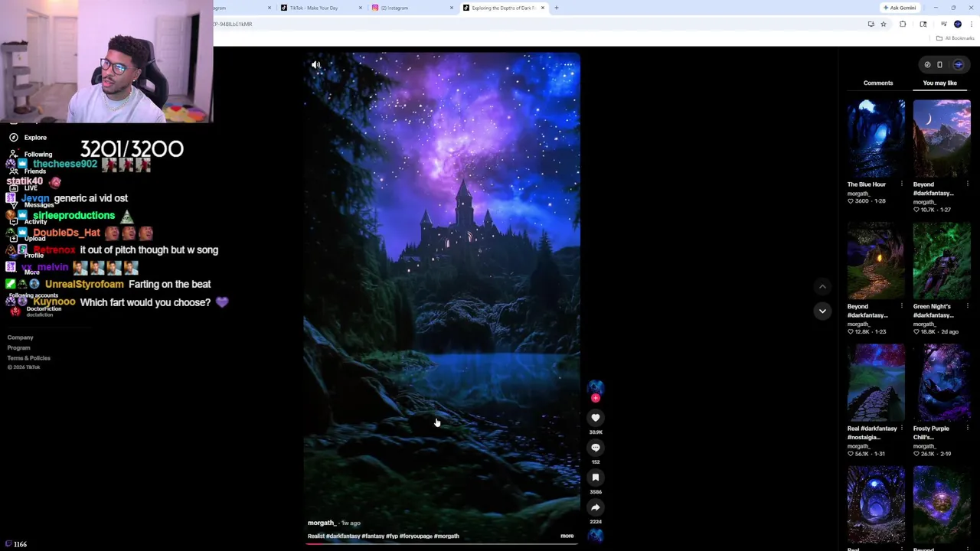This screenshot has height=551, width=980.
Task: Open the profile avatar in top-right pill
Action: (958, 65)
